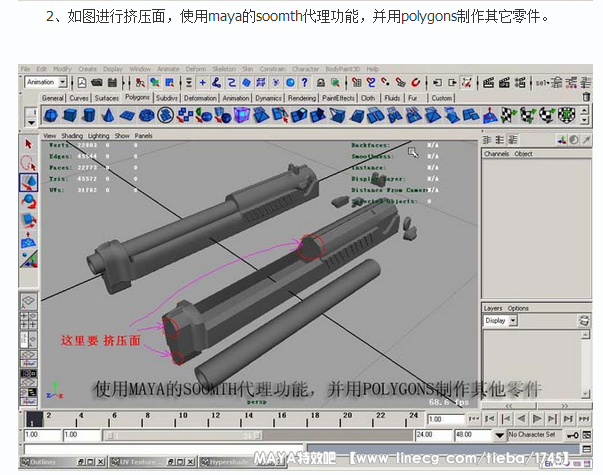Switch to the Surfaces shelf tab
The width and height of the screenshot is (603, 475).
(x=107, y=98)
